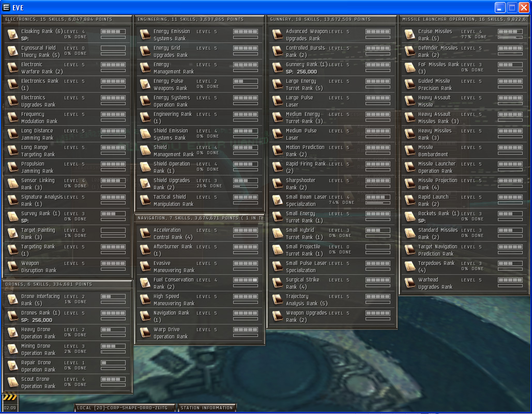The width and height of the screenshot is (532, 414).
Task: Click the Target Painting skill name
Action: coord(38,234)
